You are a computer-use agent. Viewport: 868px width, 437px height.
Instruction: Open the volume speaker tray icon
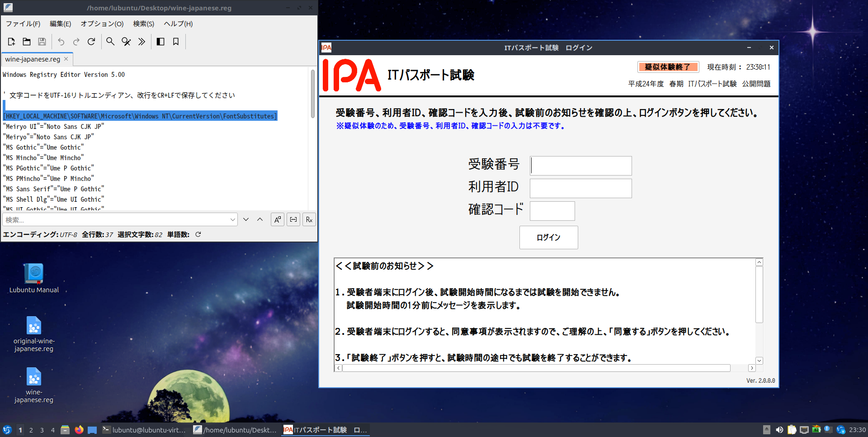point(779,430)
